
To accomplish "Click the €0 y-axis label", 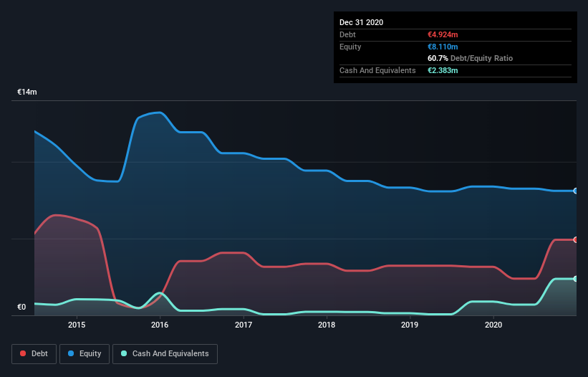I will point(21,307).
